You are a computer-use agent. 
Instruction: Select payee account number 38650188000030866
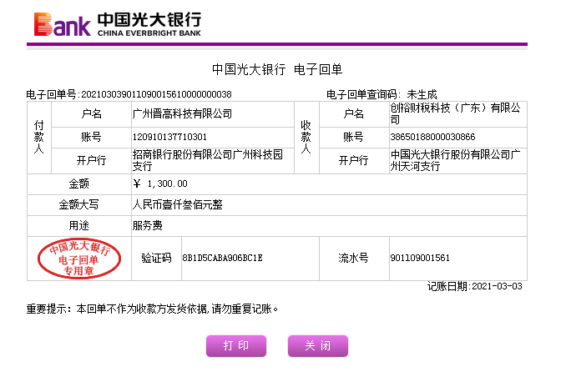point(432,137)
